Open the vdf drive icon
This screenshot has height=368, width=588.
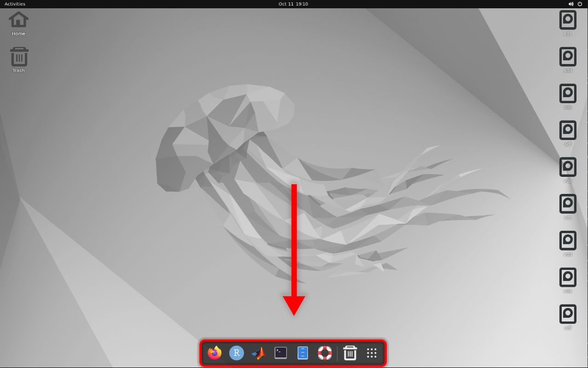pos(568,315)
